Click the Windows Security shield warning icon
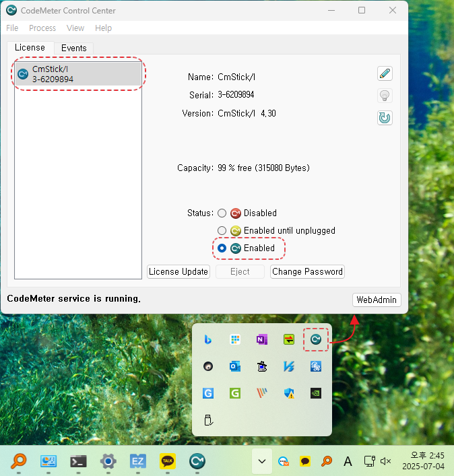The image size is (454, 476). pos(289,393)
